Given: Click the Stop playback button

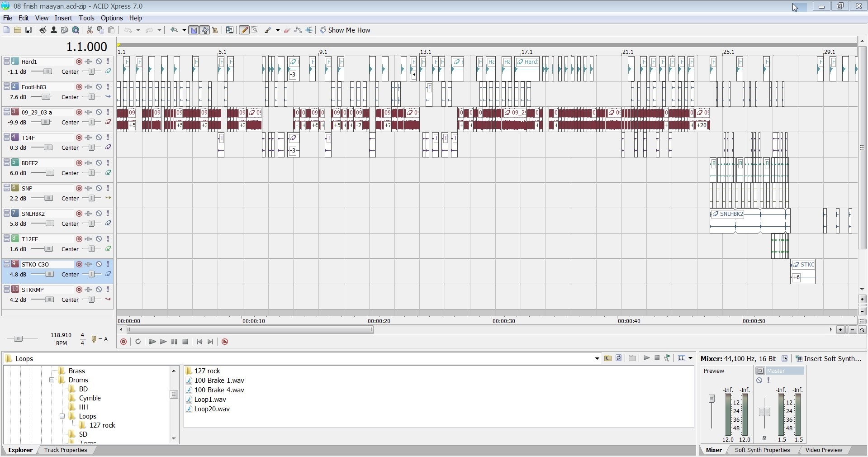Looking at the screenshot, I should [x=185, y=342].
